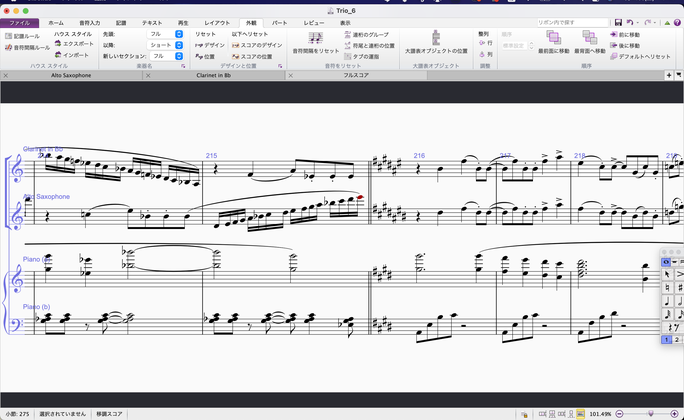Close the Alto Saxophone tab
Viewport: 684px width, 420px height.
click(6, 75)
